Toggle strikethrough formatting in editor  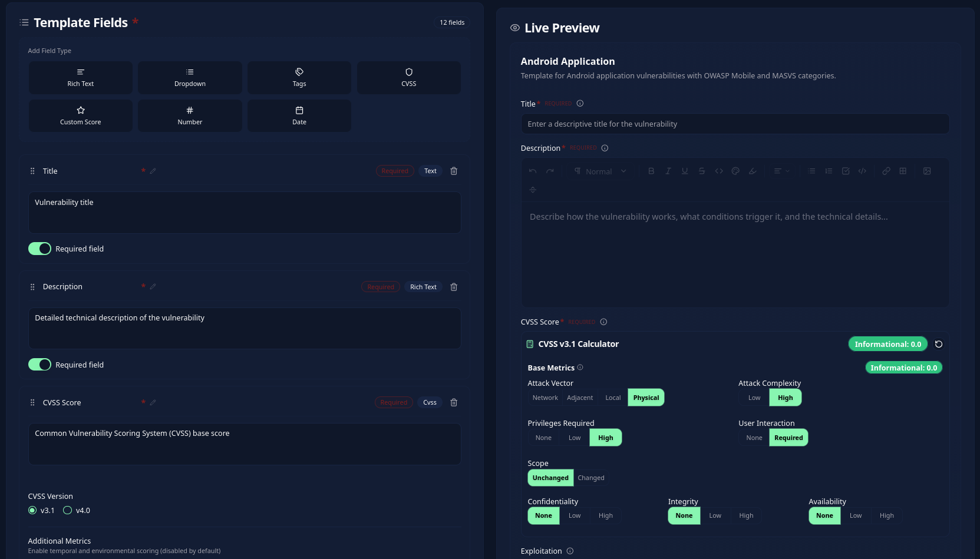pos(702,171)
